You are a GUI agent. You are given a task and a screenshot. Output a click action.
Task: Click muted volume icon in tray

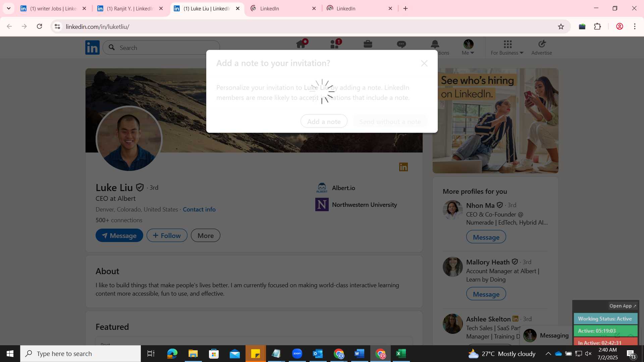coord(588,354)
